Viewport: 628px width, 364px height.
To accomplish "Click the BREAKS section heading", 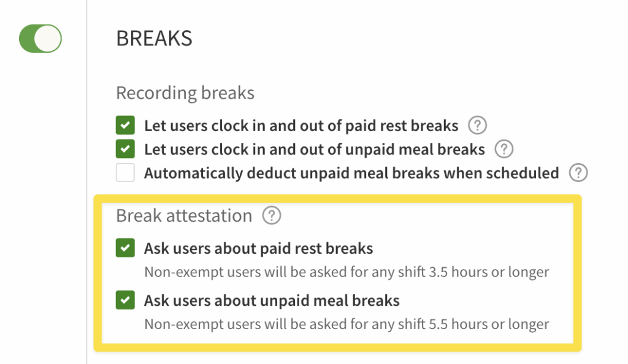I will [154, 39].
